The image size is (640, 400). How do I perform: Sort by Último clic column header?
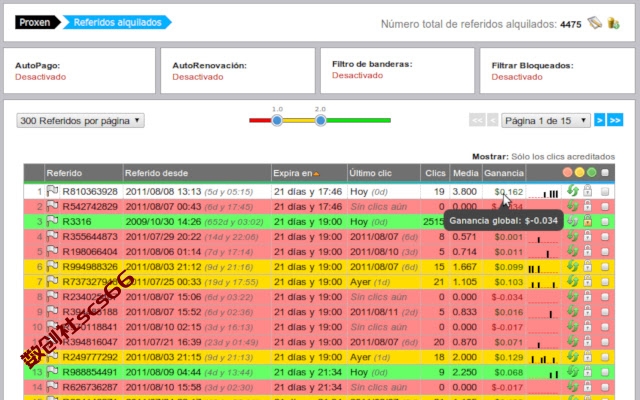[370, 173]
